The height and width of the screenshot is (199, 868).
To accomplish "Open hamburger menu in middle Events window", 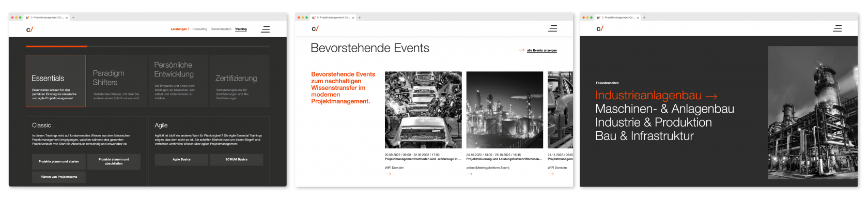I will coord(552,28).
